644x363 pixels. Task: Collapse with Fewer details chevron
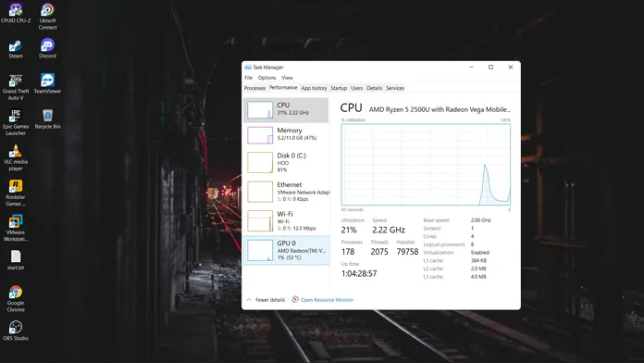coord(249,300)
